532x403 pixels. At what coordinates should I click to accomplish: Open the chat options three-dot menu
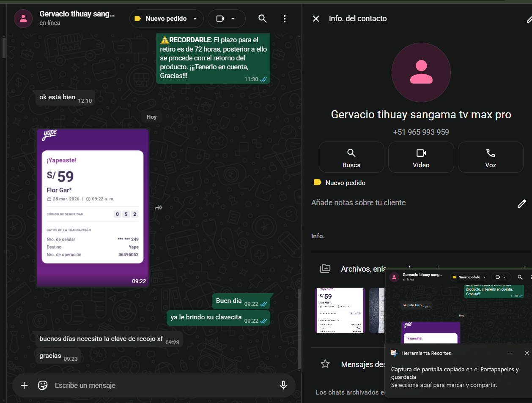pos(285,19)
